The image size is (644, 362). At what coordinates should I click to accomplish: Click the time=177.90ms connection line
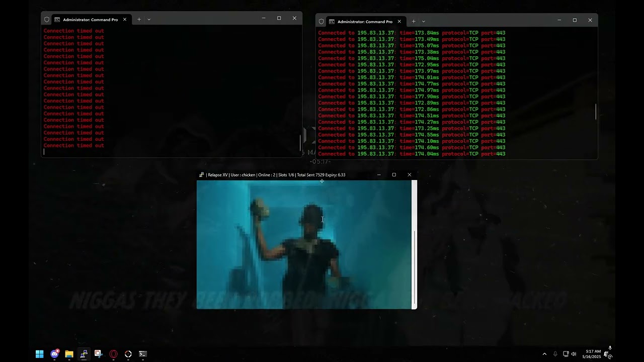[412, 97]
